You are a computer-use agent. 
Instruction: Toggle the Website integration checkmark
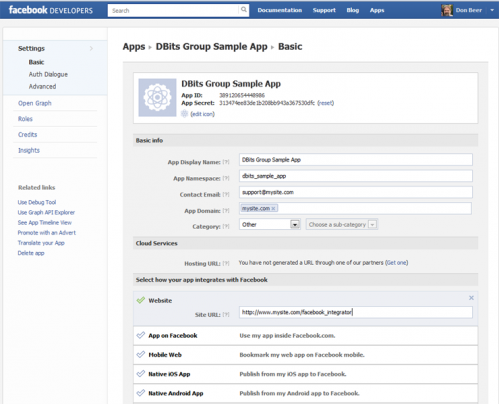click(141, 300)
